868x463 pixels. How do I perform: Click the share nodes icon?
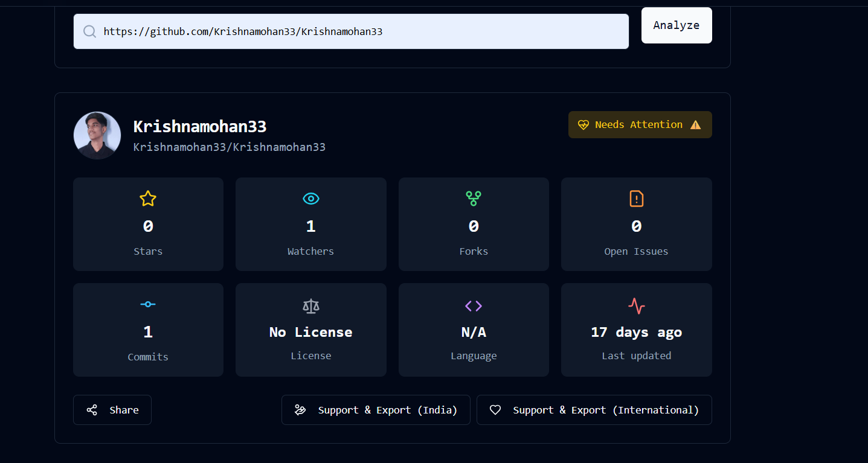92,410
